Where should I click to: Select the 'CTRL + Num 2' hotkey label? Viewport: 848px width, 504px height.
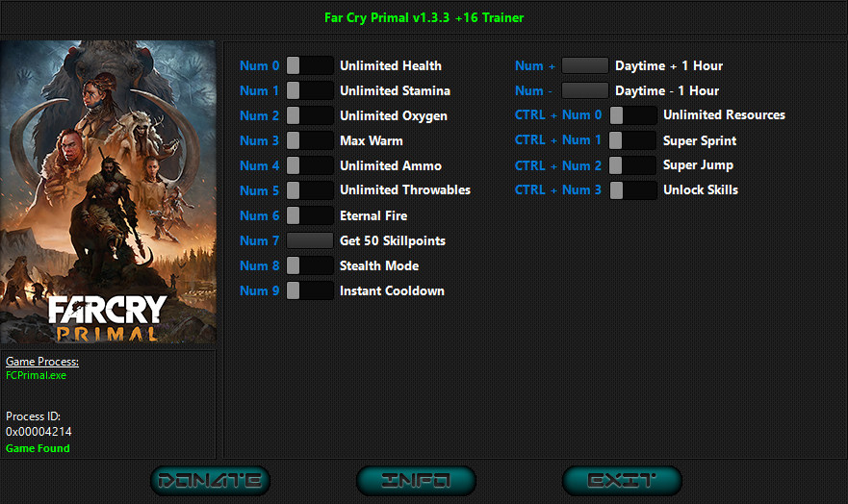tap(558, 165)
